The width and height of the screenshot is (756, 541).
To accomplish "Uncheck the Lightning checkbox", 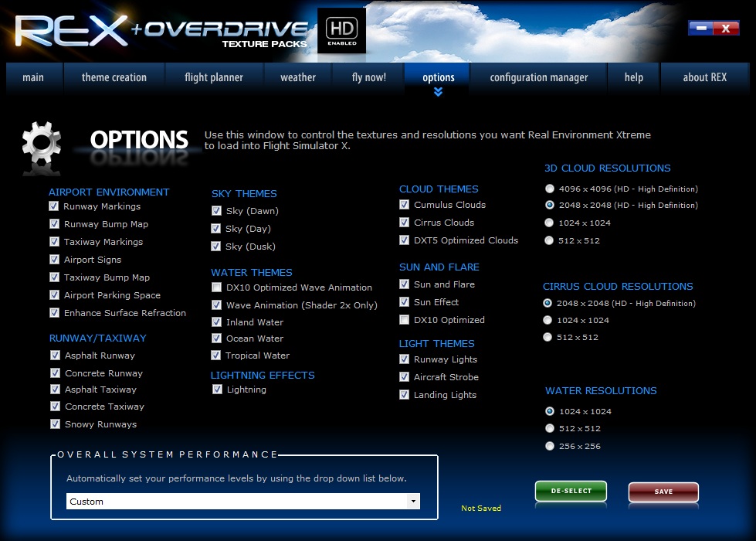I will [x=217, y=389].
